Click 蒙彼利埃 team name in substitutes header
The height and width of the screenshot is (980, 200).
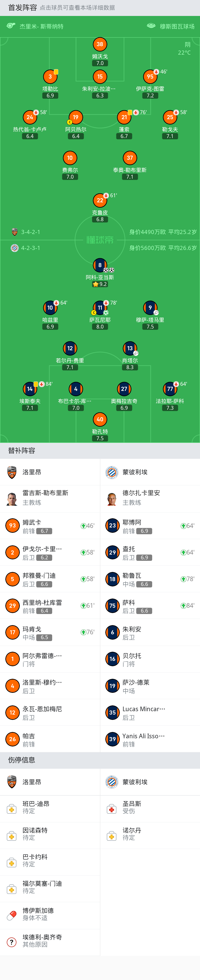click(x=135, y=472)
